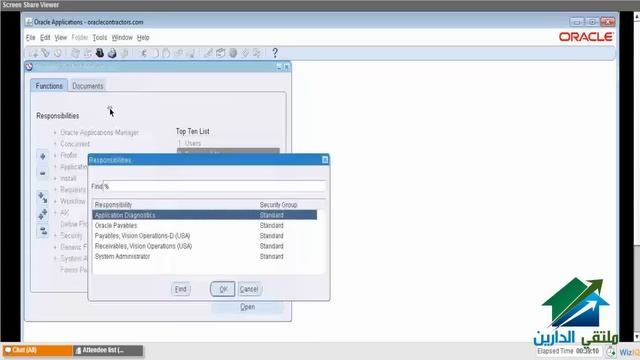The width and height of the screenshot is (640, 360).
Task: Click the Attachments paperclip toolbar icon
Action: (x=245, y=53)
